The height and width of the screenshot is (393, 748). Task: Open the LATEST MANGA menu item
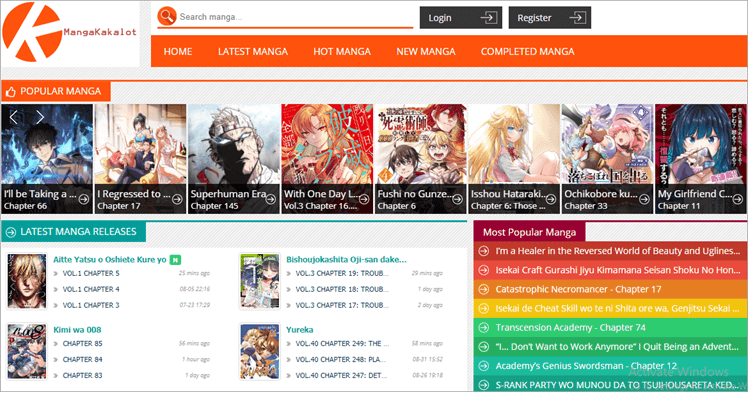pyautogui.click(x=253, y=52)
